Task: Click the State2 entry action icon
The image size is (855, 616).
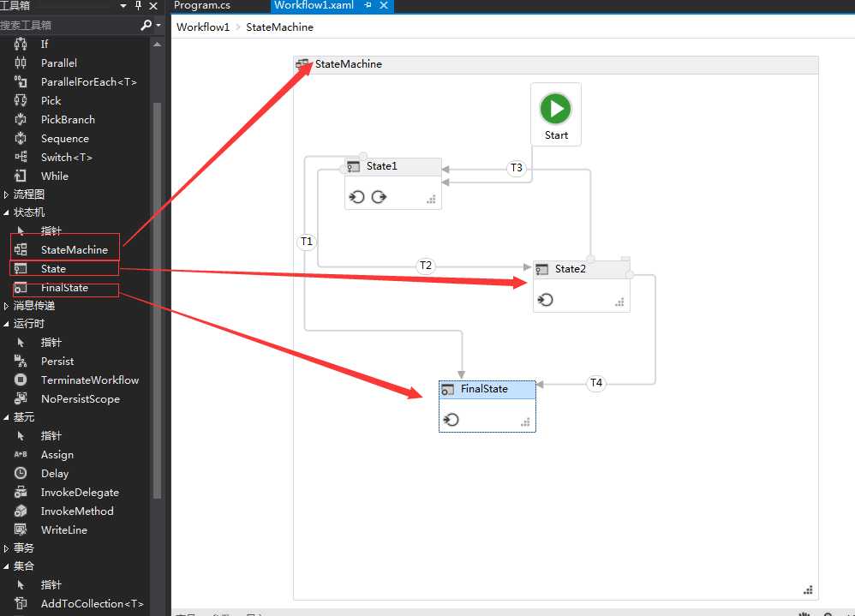Action: (545, 300)
